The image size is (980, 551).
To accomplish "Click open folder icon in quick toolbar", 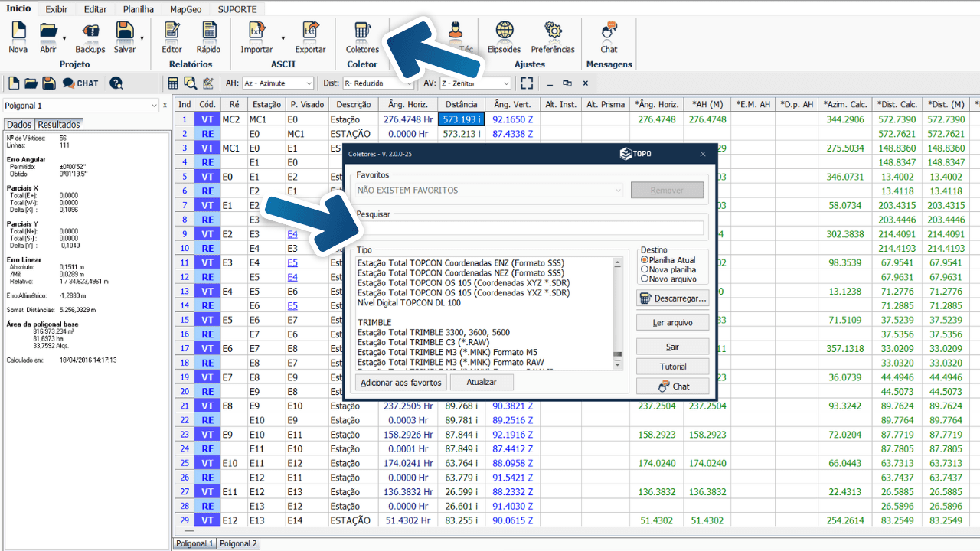I will pyautogui.click(x=31, y=83).
